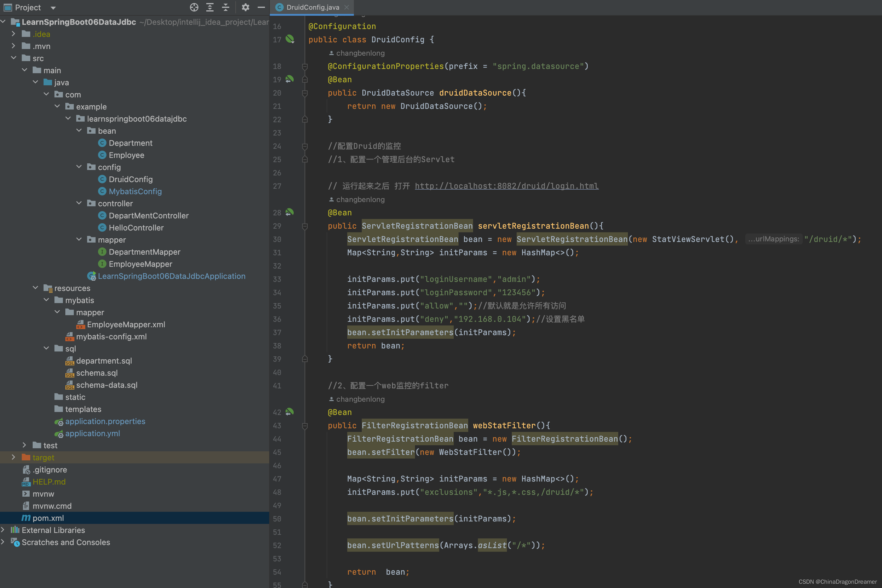Hide the Project tool window
Viewport: 882px width, 588px height.
coord(261,7)
